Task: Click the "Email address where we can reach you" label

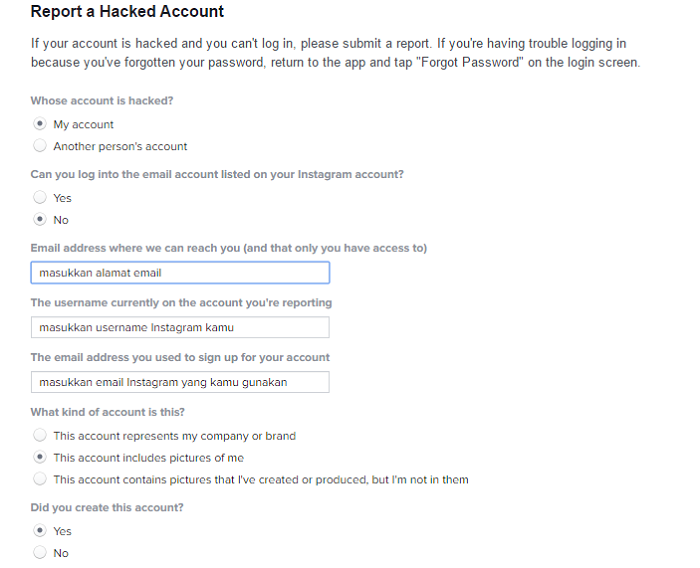Action: click(228, 248)
